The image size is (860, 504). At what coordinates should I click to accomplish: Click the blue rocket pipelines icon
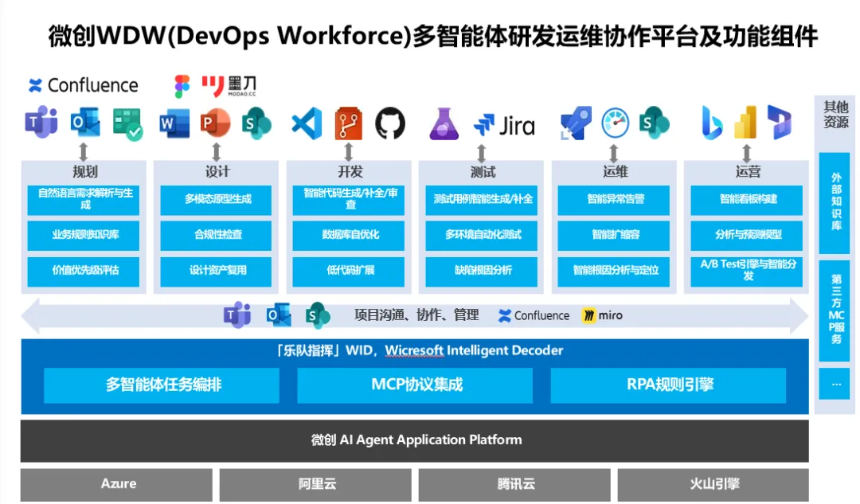[x=576, y=123]
